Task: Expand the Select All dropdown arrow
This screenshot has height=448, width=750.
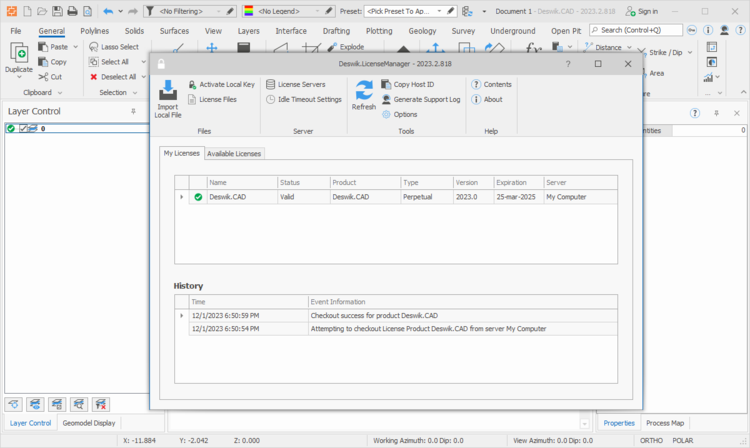Action: 143,62
